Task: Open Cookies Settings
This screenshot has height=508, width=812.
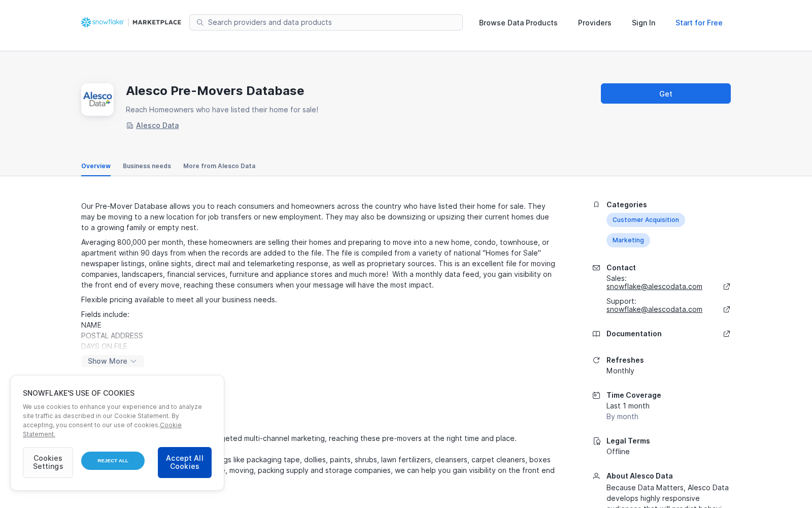Action: (x=48, y=462)
